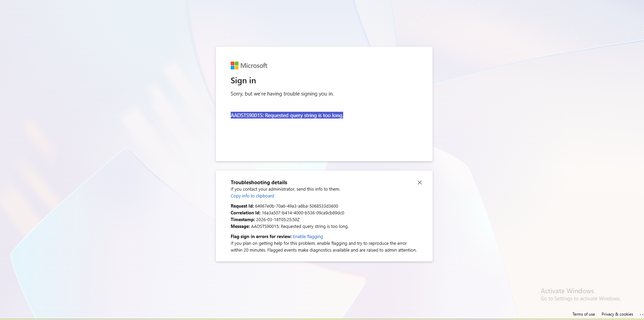The height and width of the screenshot is (320, 644).
Task: Click the Sign in heading
Action: pos(243,81)
